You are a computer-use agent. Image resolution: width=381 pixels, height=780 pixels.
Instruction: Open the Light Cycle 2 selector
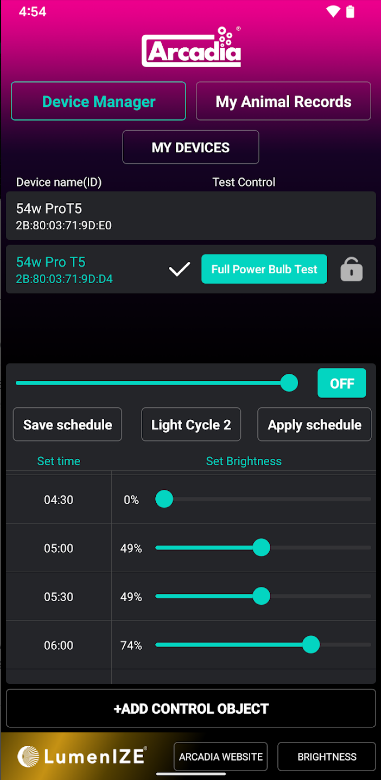(191, 424)
